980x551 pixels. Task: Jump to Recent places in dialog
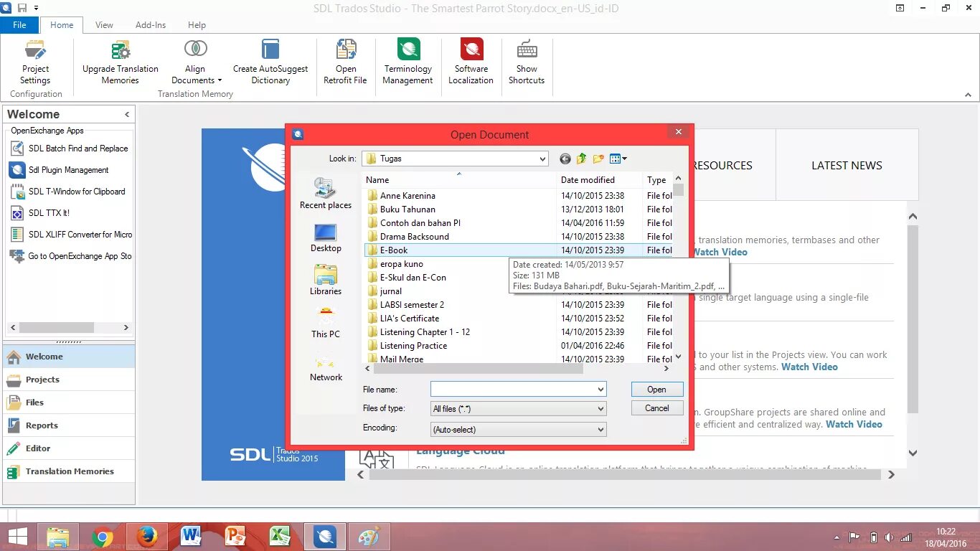coord(326,194)
